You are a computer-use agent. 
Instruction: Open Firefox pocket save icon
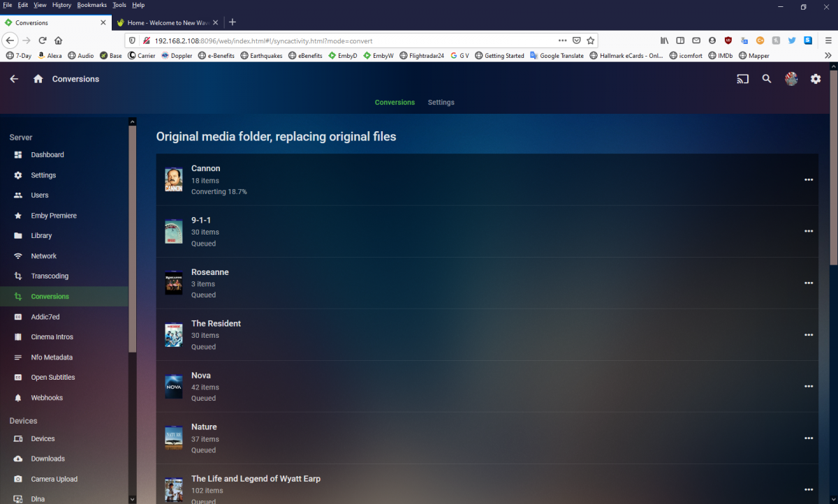click(577, 40)
